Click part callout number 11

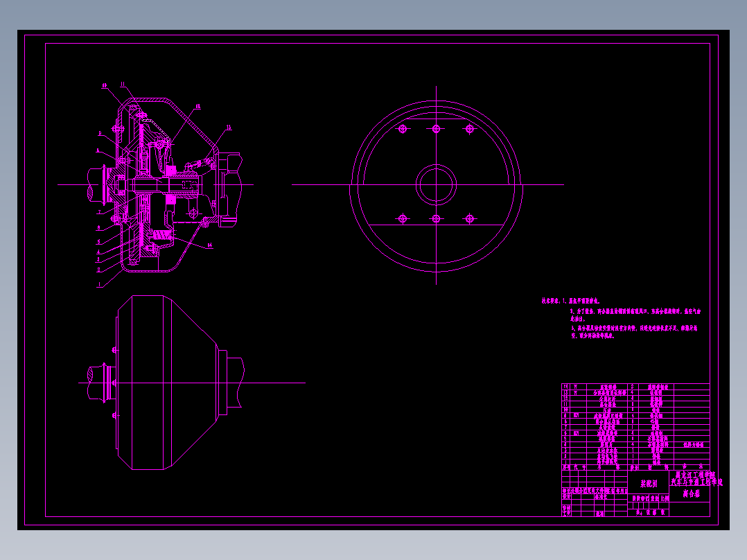(x=123, y=85)
